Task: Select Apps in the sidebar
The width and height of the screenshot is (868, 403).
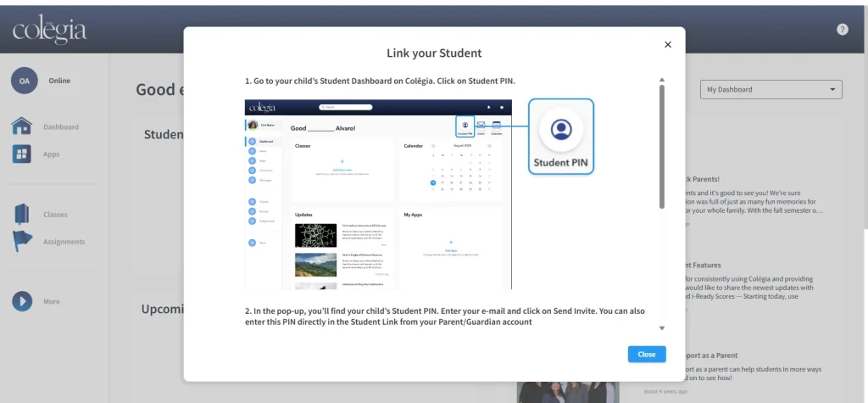Action: coord(52,154)
